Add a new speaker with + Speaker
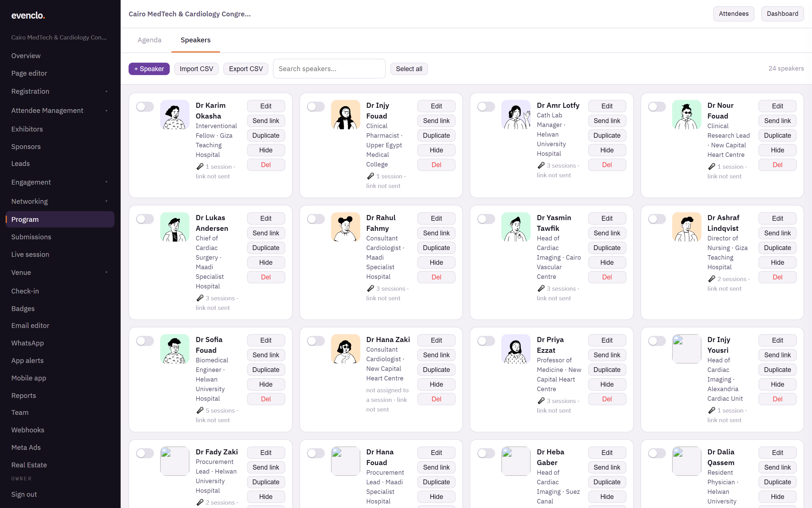Viewport: 812px width, 508px height. pyautogui.click(x=149, y=69)
